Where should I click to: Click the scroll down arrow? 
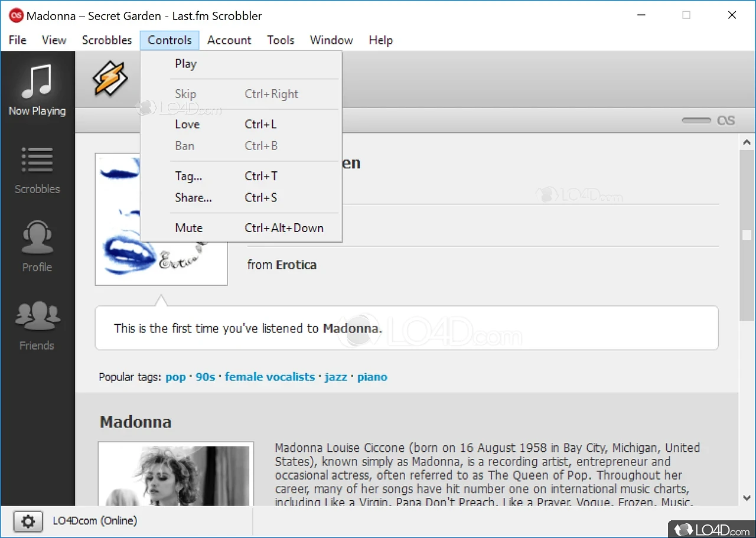point(747,498)
